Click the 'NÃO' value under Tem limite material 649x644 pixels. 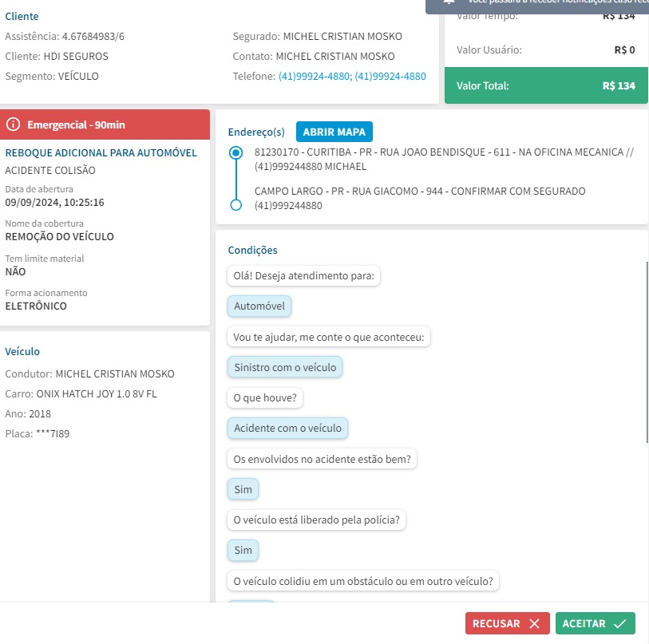[15, 271]
